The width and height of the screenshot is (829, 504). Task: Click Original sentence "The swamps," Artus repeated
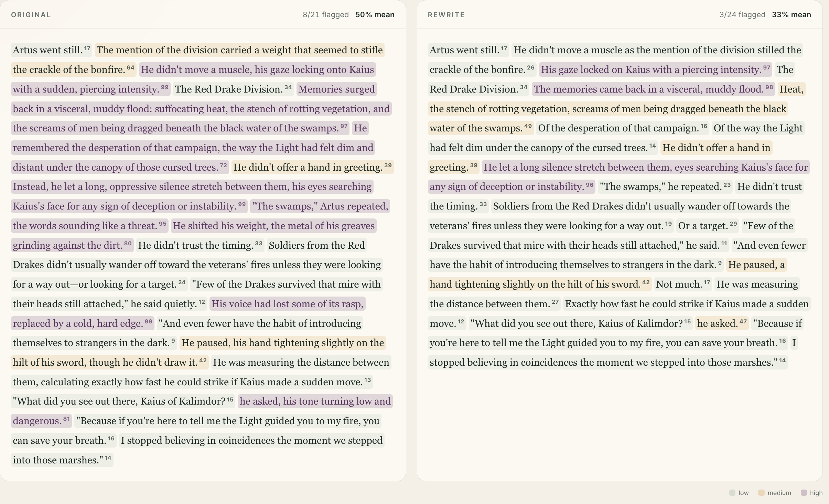tap(320, 206)
